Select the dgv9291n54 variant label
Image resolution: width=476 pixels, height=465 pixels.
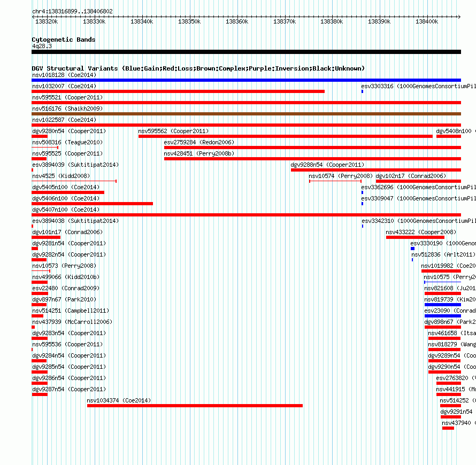pyautogui.click(x=456, y=412)
